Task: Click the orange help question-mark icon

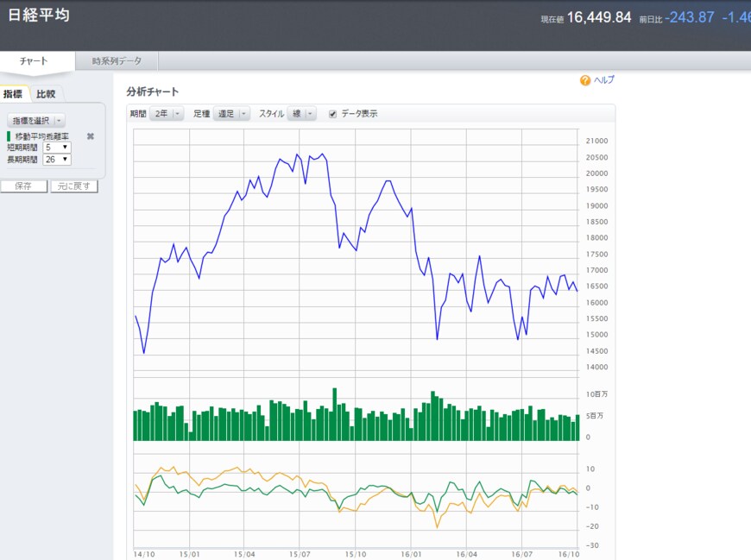Action: (585, 80)
